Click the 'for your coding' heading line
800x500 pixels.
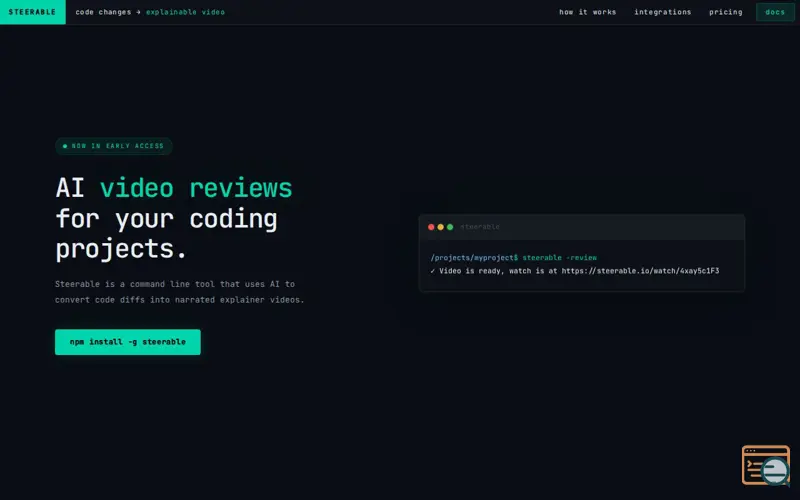coord(166,218)
